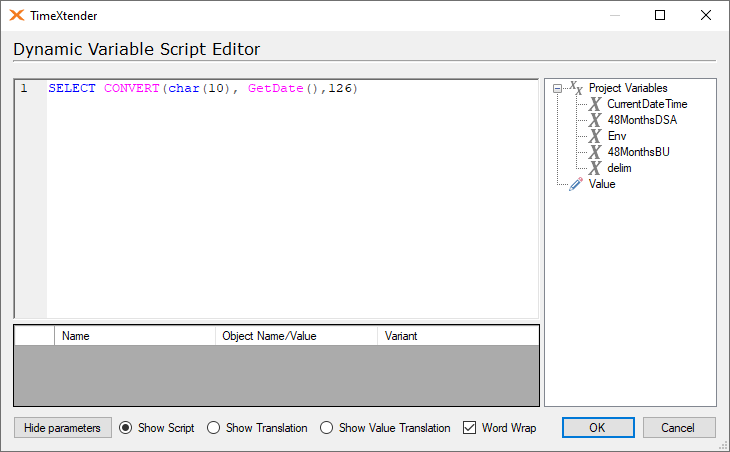This screenshot has height=452, width=730.
Task: Click the X icon beside 48MonthsDSA
Action: coord(595,120)
